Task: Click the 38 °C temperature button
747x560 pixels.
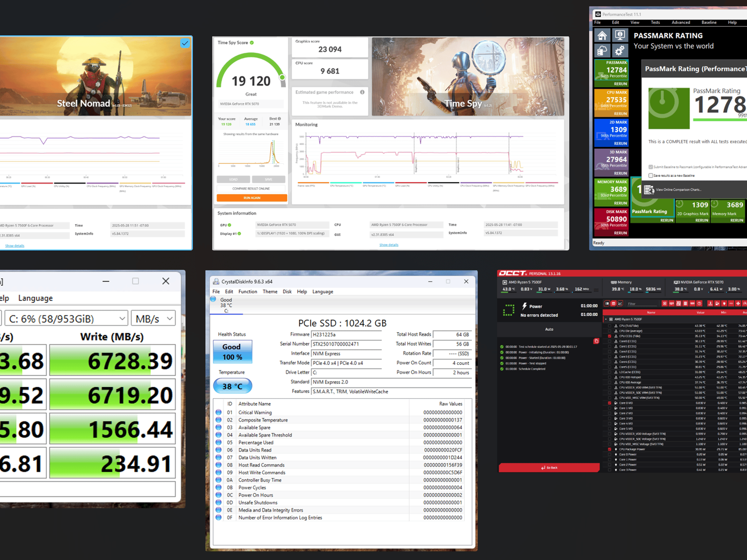Action: point(232,386)
